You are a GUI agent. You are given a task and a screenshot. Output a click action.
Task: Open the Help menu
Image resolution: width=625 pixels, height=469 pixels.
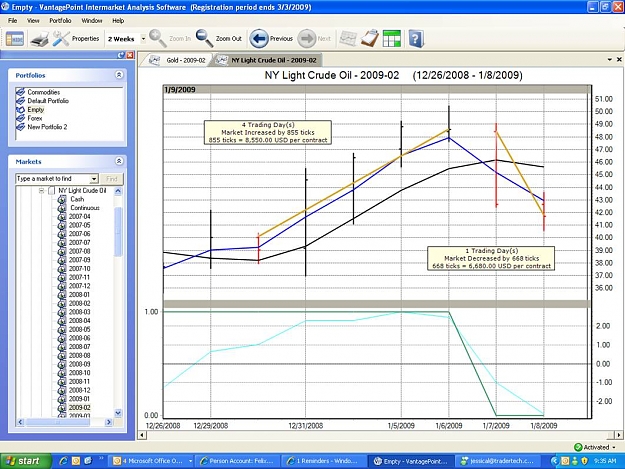click(x=118, y=21)
